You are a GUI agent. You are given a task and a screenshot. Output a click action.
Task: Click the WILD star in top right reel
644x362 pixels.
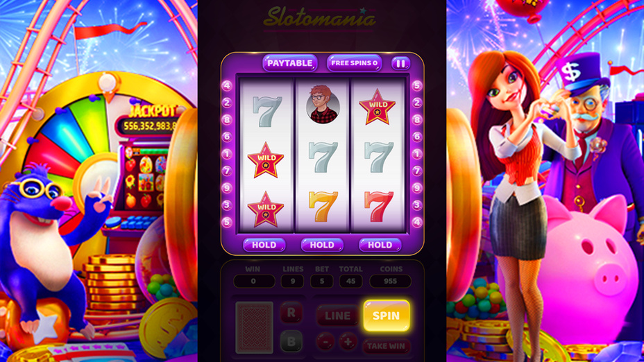377,107
